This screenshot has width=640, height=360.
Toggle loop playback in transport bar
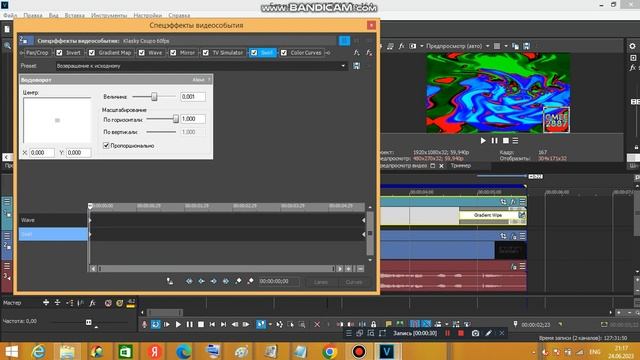tap(156, 324)
